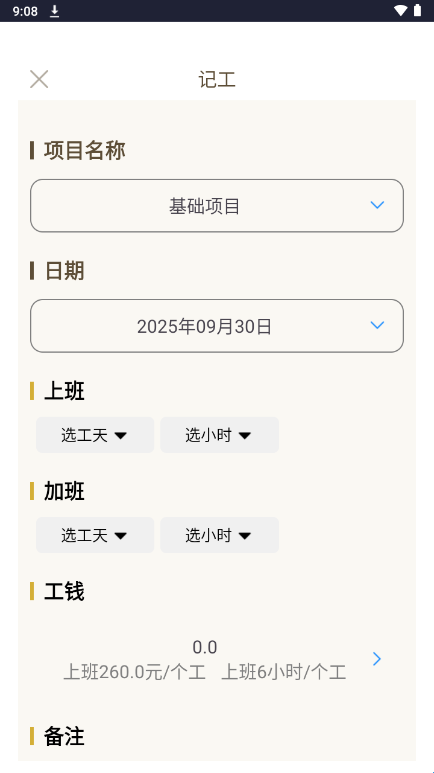434x773 pixels.
Task: Tap the download icon in status bar
Action: (55, 11)
